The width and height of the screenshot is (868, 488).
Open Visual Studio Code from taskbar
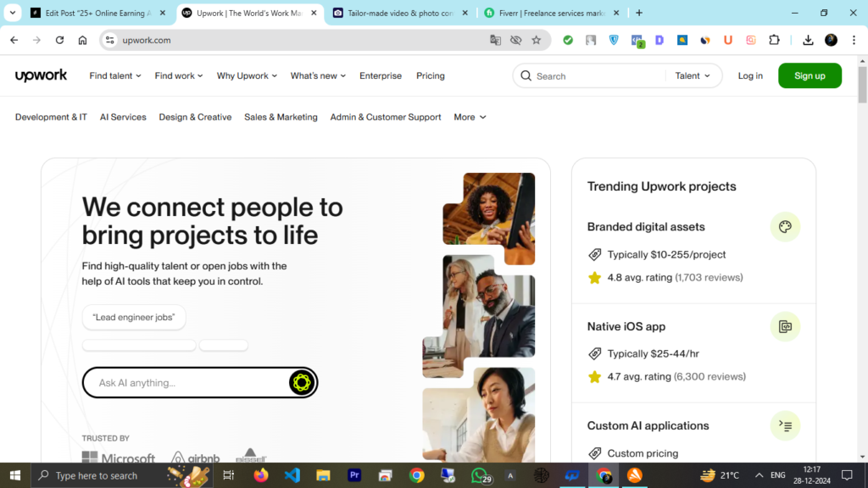[x=292, y=475]
